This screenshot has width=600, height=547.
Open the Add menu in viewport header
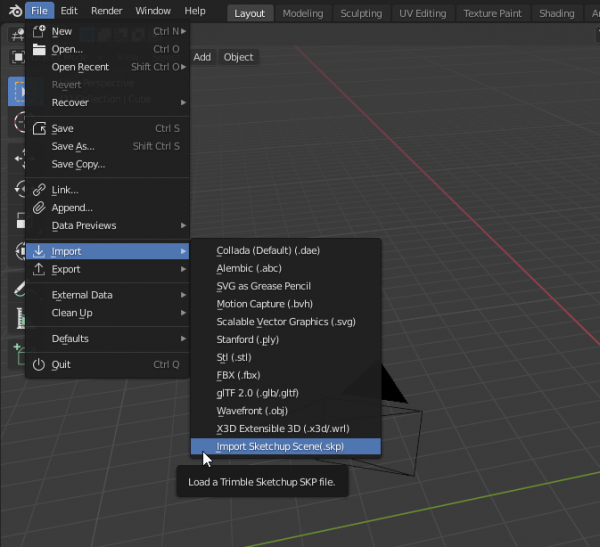[202, 57]
